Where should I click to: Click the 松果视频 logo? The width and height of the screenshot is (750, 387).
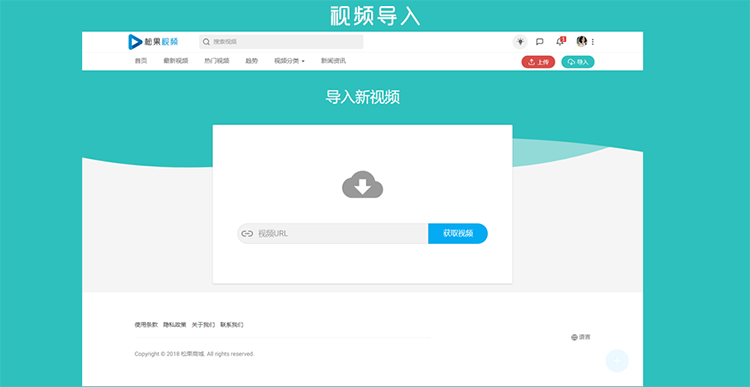[153, 42]
